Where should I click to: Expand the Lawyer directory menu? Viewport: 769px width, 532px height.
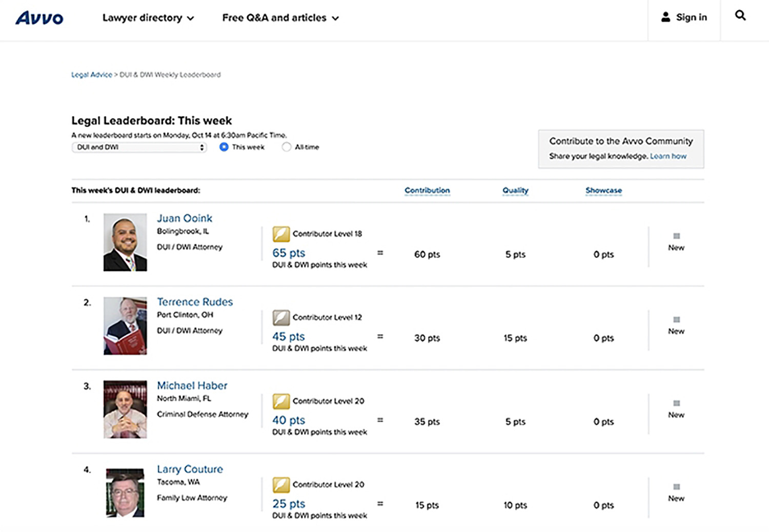click(148, 18)
